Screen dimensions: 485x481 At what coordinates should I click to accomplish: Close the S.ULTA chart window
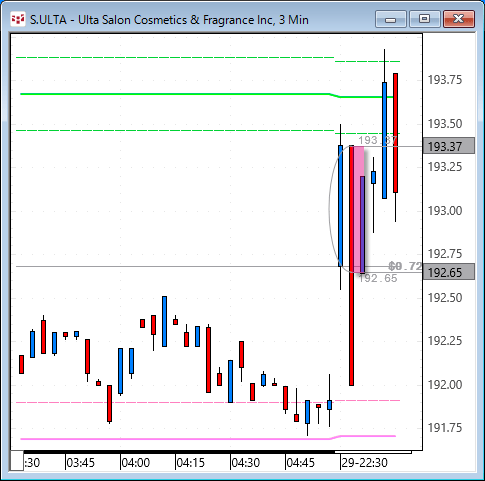point(459,19)
